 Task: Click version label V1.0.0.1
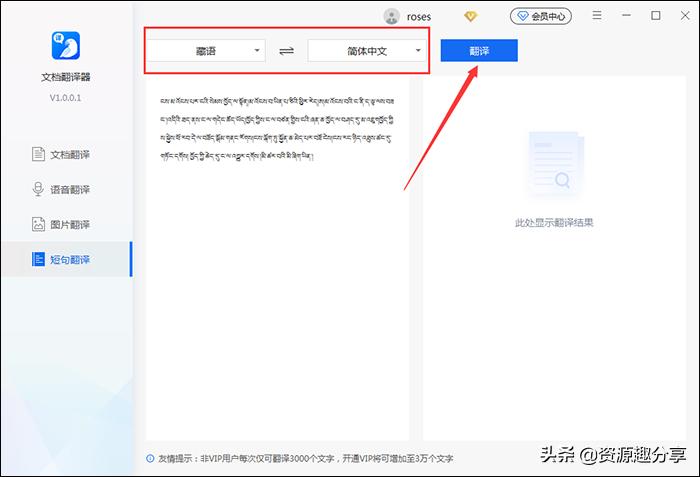click(66, 98)
